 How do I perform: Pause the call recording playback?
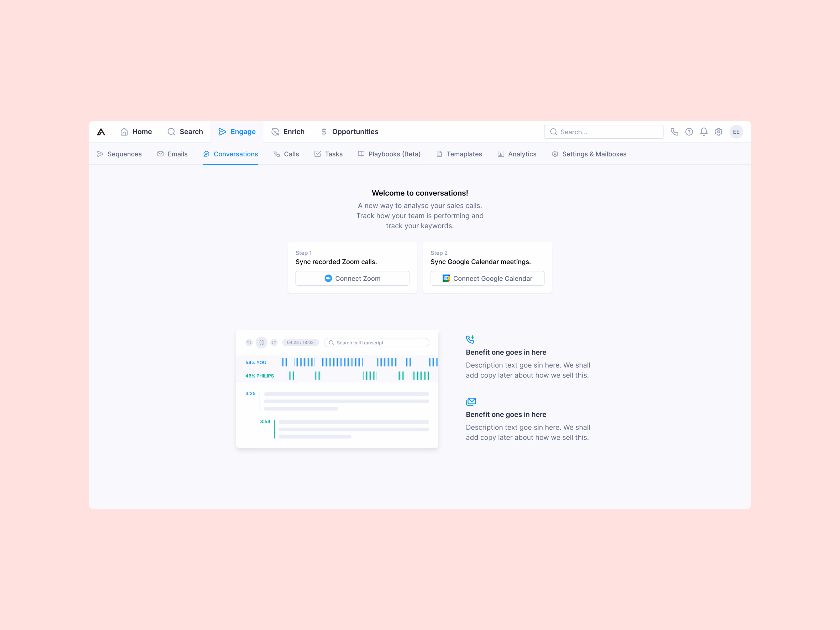tap(261, 343)
